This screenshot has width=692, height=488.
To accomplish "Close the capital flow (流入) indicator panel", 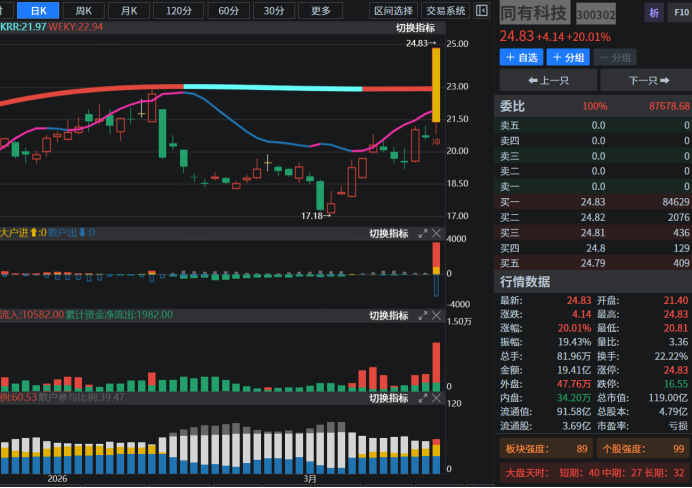I will coord(437,315).
